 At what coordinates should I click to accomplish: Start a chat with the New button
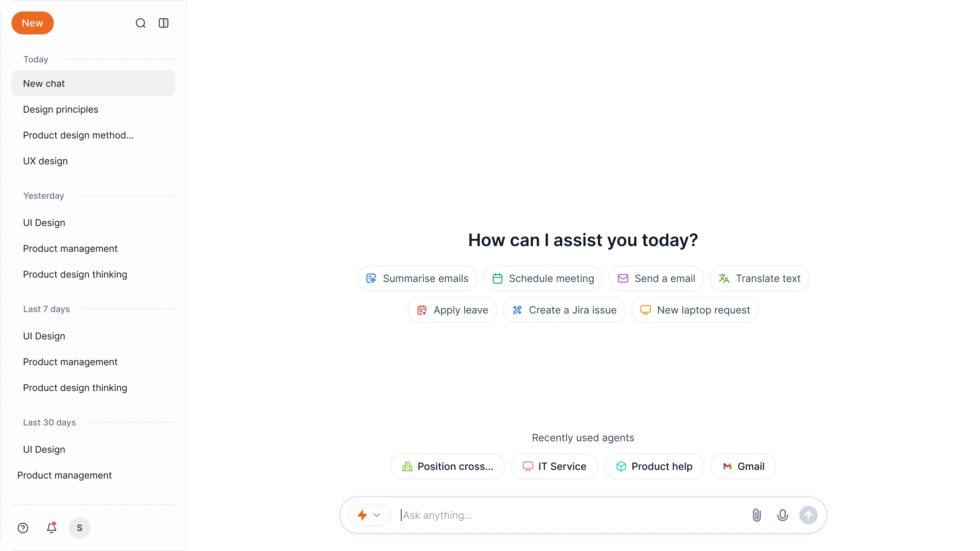33,23
